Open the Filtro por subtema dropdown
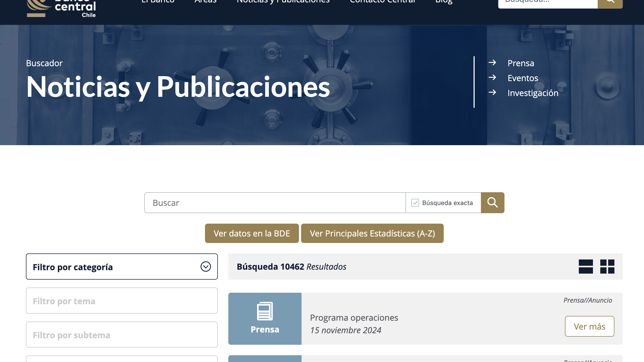Screen dimensions: 644x362 122,335
